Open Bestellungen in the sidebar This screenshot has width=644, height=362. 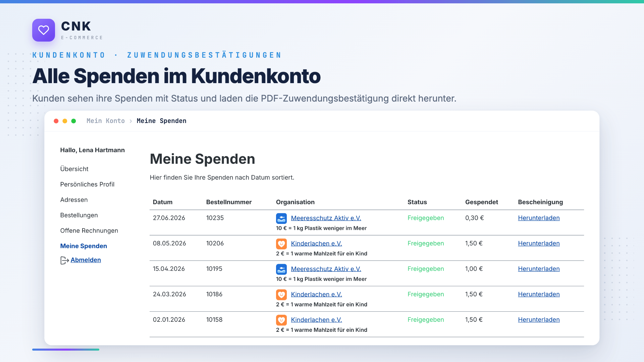pos(79,215)
